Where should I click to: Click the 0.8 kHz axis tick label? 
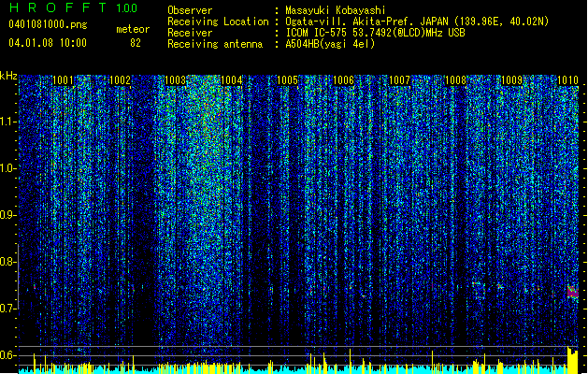click(x=7, y=262)
